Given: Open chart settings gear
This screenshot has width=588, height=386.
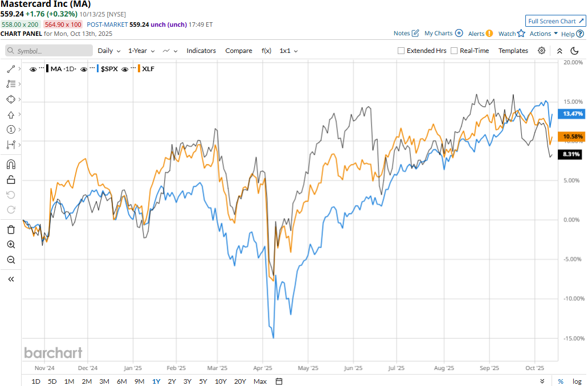Looking at the screenshot, I should coord(541,51).
